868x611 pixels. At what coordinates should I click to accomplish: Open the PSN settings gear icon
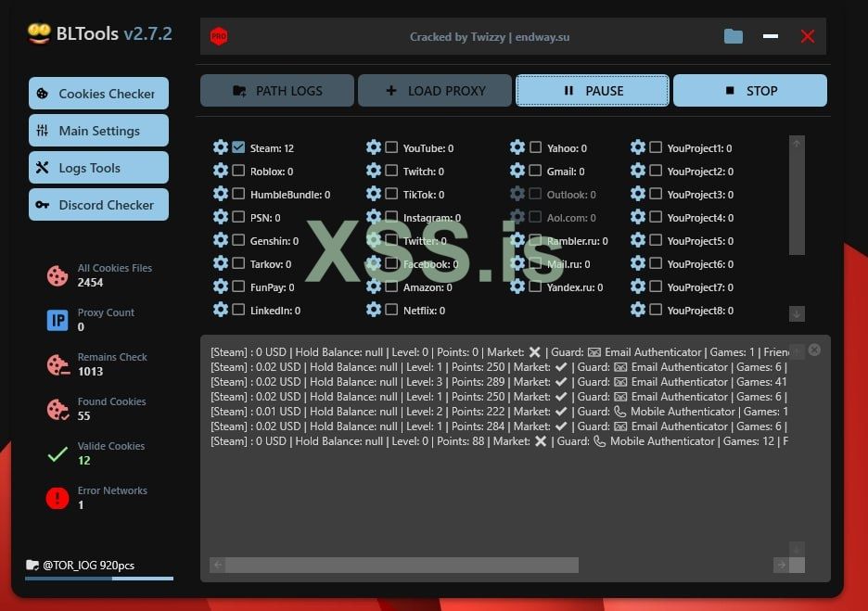tap(221, 217)
